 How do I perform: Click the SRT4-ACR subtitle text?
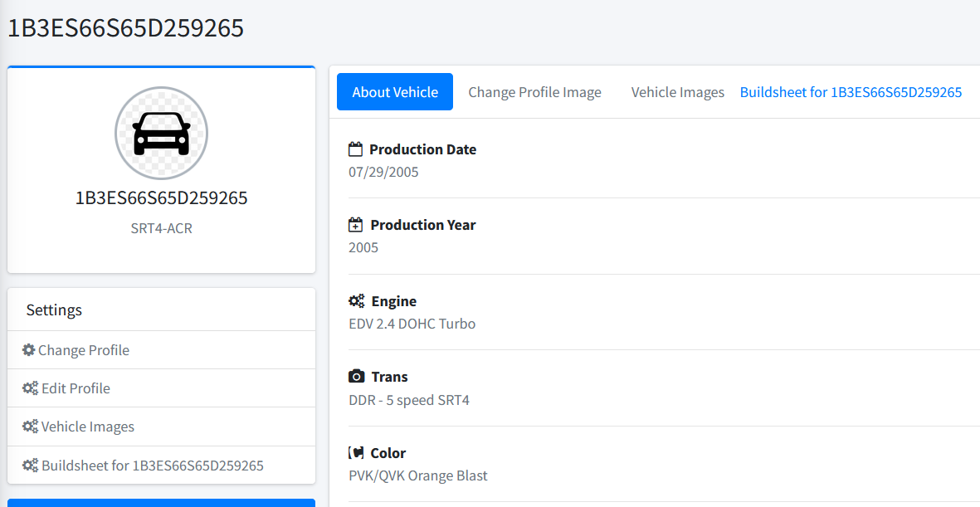pyautogui.click(x=161, y=227)
